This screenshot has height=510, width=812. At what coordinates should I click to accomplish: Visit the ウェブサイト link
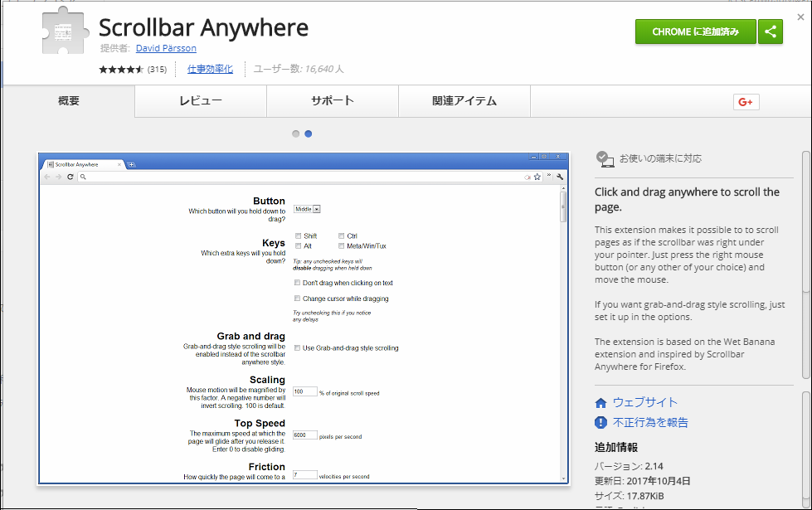point(644,402)
